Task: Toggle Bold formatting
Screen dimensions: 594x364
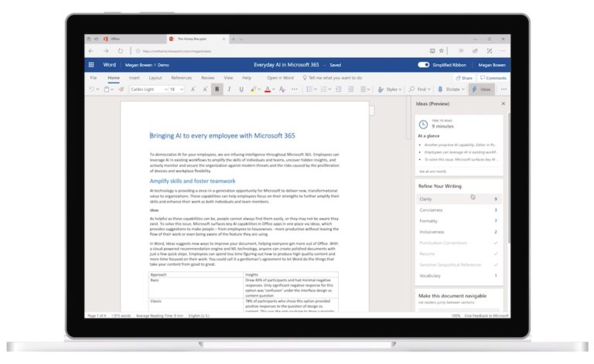Action: (217, 90)
